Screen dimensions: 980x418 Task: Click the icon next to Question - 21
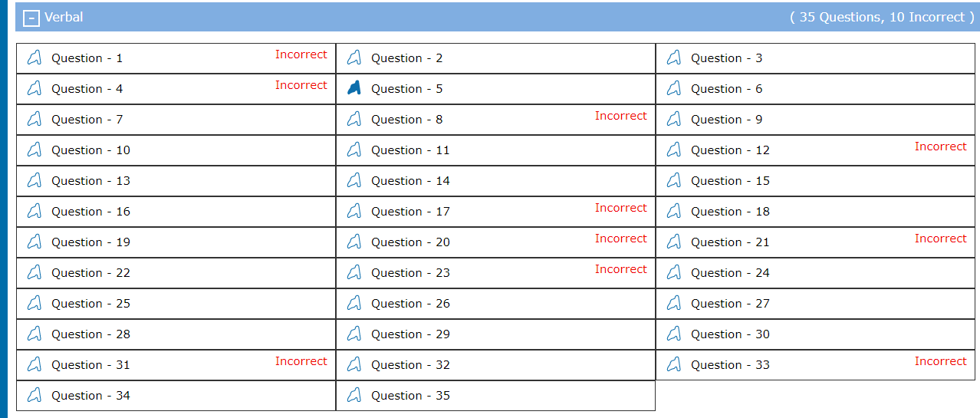[673, 242]
